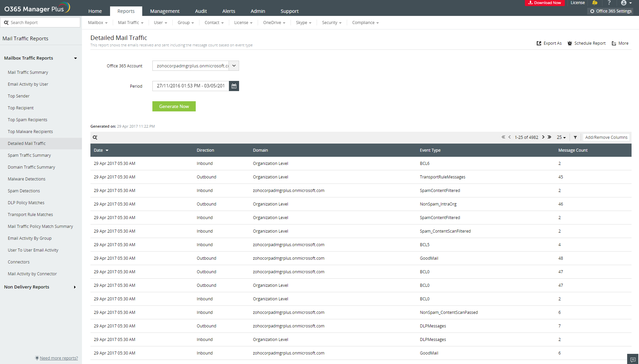Go to the first page of results
Image resolution: width=639 pixels, height=364 pixels.
503,137
